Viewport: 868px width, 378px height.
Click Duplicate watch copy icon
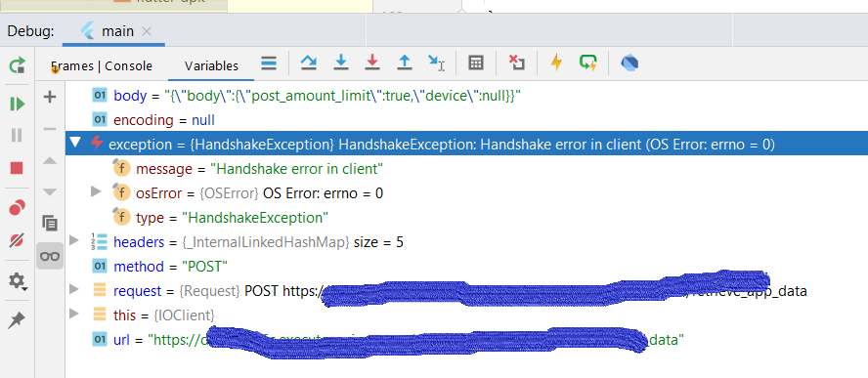tap(50, 223)
